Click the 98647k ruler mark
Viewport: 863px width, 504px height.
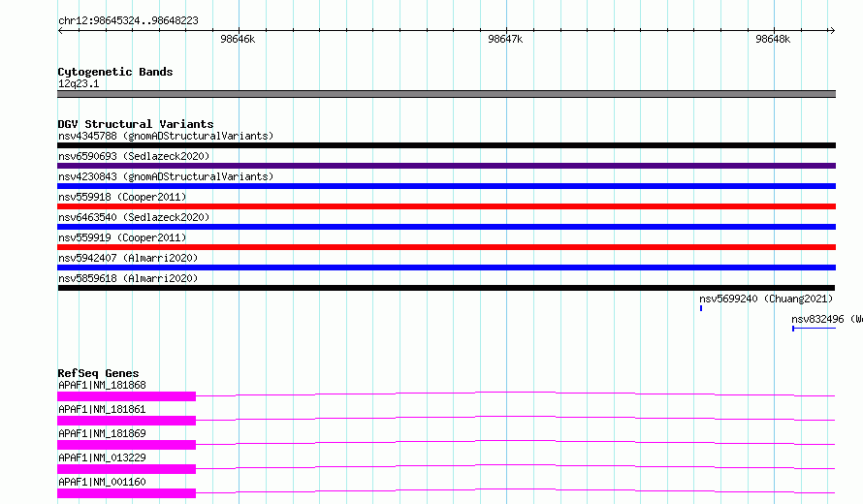tap(505, 39)
